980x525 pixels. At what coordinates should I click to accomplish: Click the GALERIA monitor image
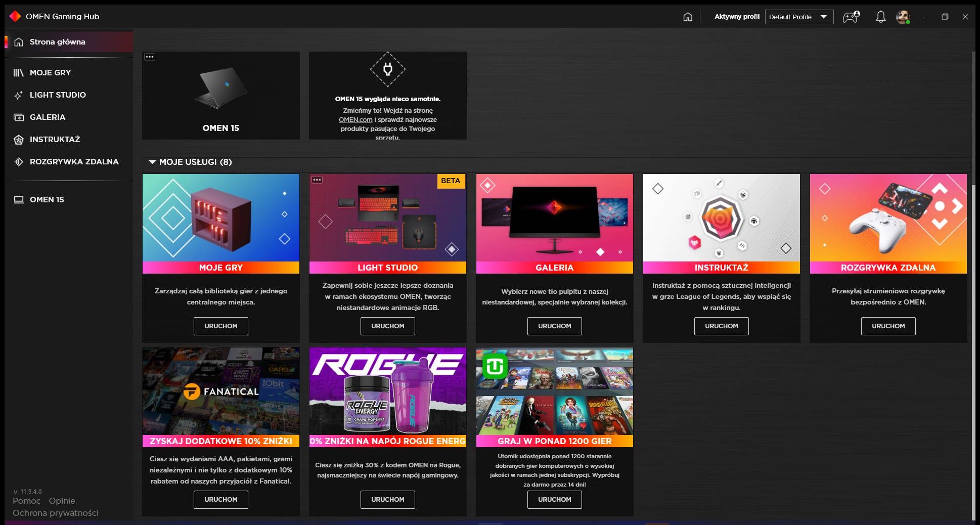(x=555, y=217)
